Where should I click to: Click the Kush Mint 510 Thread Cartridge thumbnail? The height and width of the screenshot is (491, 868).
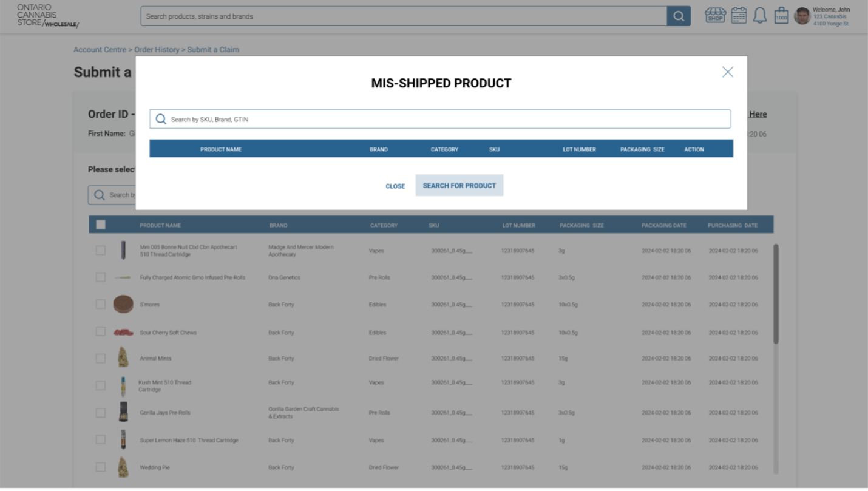click(x=123, y=385)
